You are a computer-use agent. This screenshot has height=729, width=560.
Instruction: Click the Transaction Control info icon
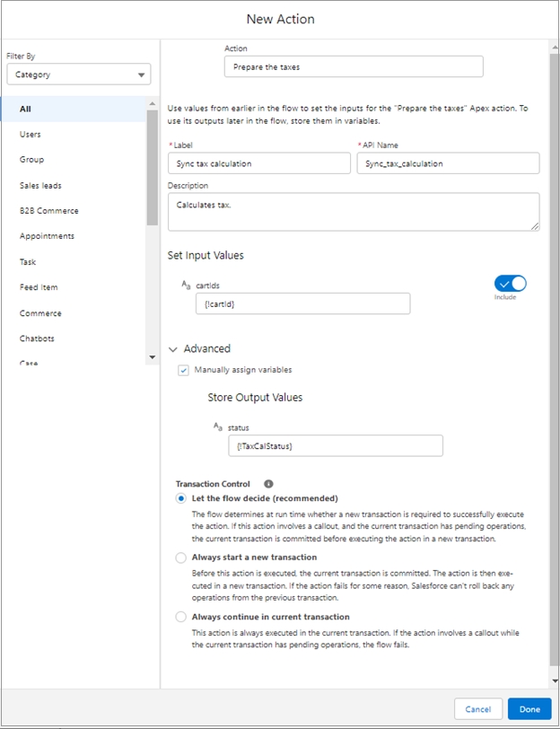268,484
